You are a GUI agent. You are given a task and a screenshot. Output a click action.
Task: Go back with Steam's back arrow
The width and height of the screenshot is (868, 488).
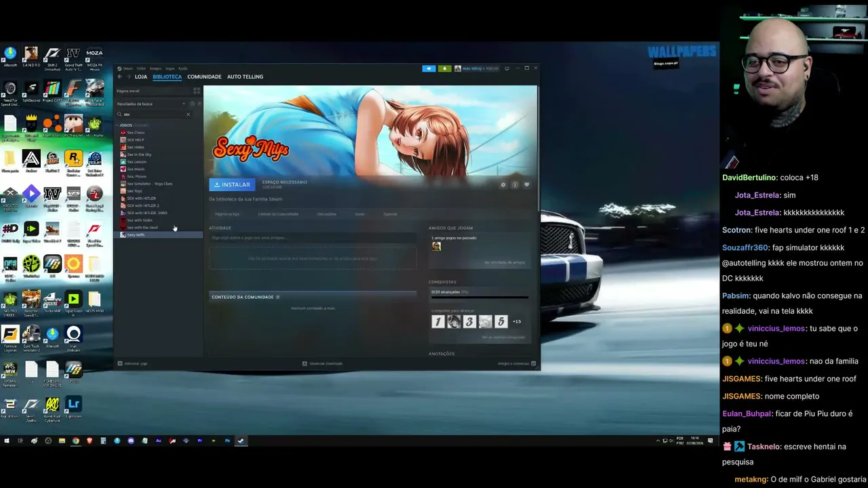(120, 77)
